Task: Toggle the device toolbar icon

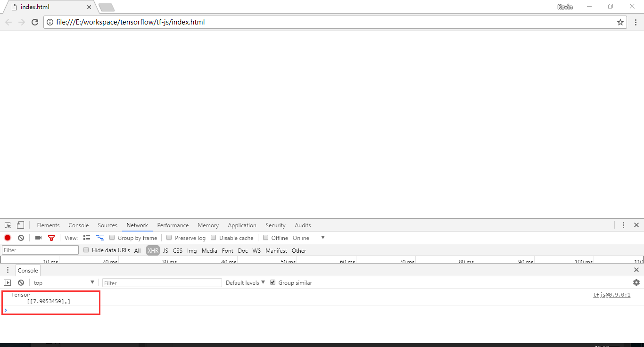Action: [x=20, y=225]
